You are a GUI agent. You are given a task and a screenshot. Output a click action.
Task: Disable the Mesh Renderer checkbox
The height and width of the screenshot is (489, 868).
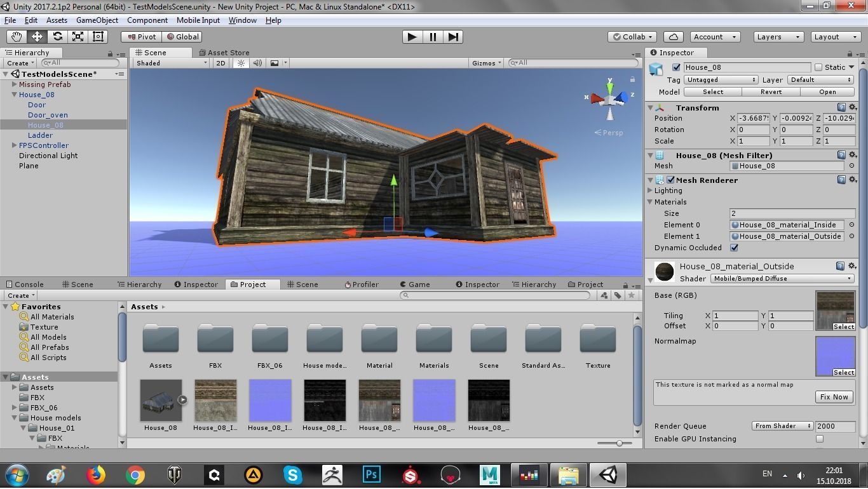(670, 180)
